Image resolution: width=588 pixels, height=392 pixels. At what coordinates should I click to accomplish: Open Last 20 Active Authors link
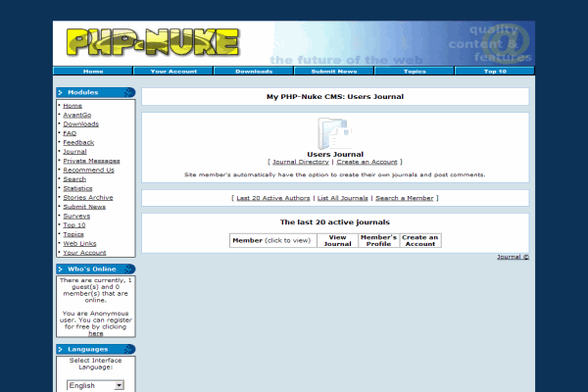click(273, 198)
